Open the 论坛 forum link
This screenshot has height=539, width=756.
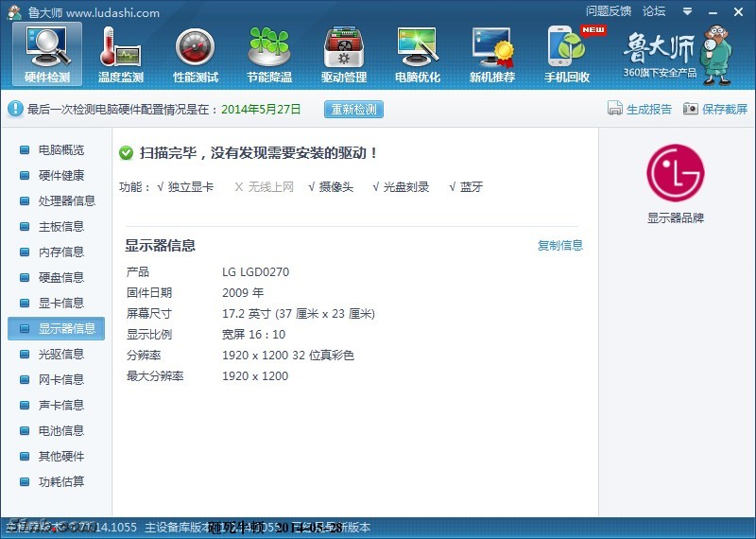[654, 11]
